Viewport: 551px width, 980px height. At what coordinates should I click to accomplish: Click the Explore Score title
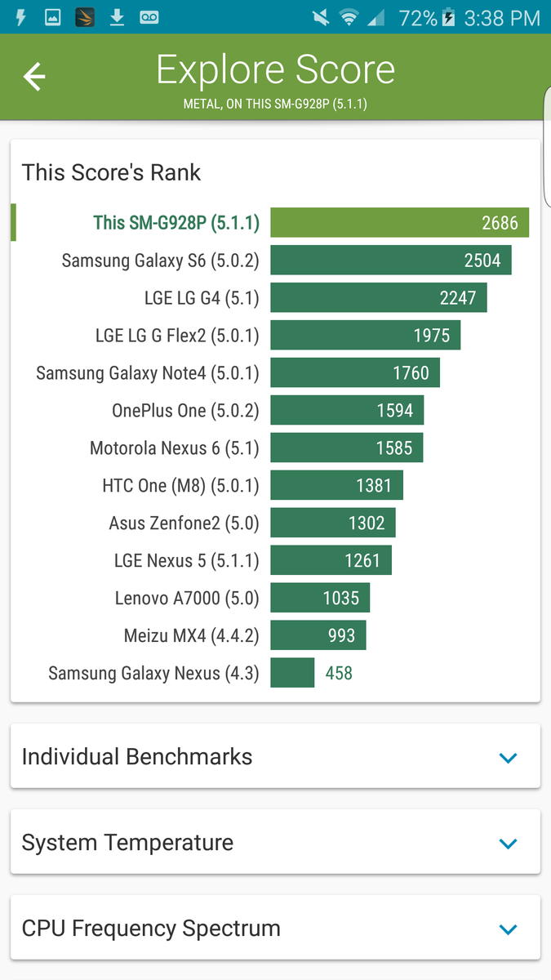coord(275,71)
